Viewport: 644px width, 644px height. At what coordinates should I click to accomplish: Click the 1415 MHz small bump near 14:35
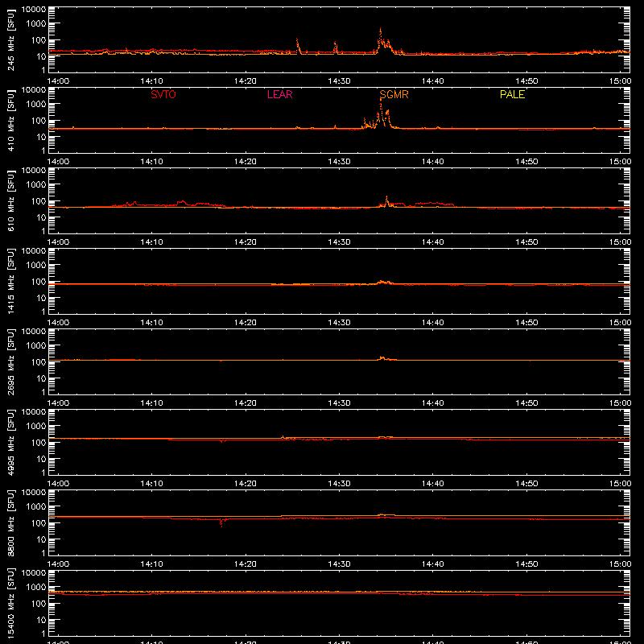point(385,282)
